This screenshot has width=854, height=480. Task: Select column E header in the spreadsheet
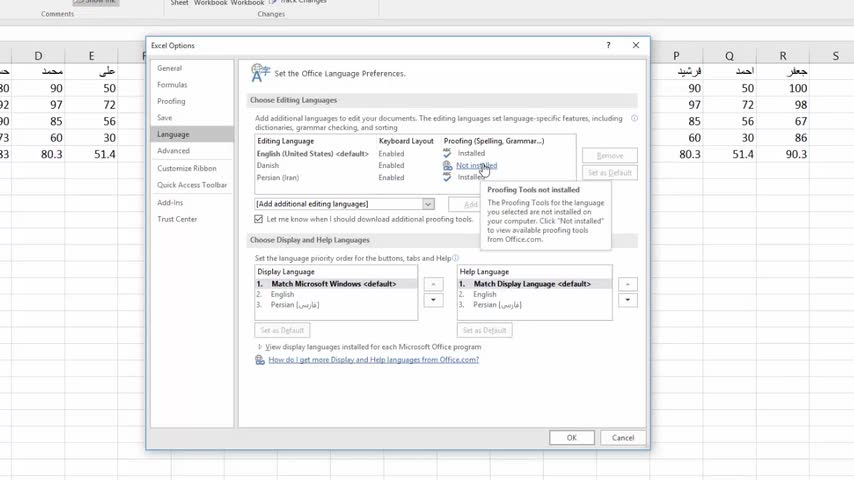click(91, 56)
